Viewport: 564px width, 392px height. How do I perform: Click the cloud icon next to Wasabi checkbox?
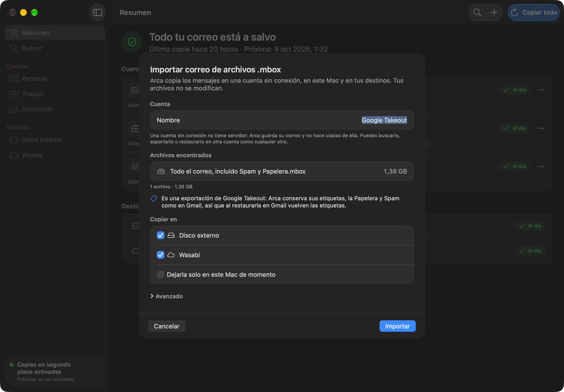point(171,255)
